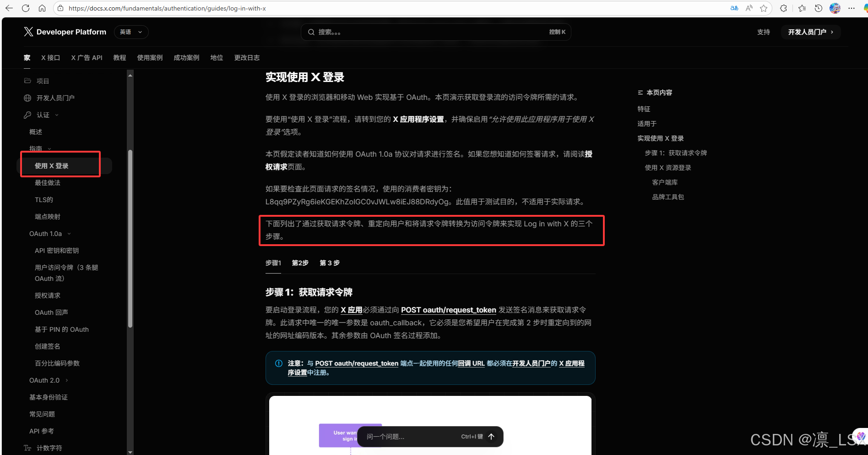Collapse the 指南 section chevron
Screen dimensions: 868x455
[x=49, y=149]
